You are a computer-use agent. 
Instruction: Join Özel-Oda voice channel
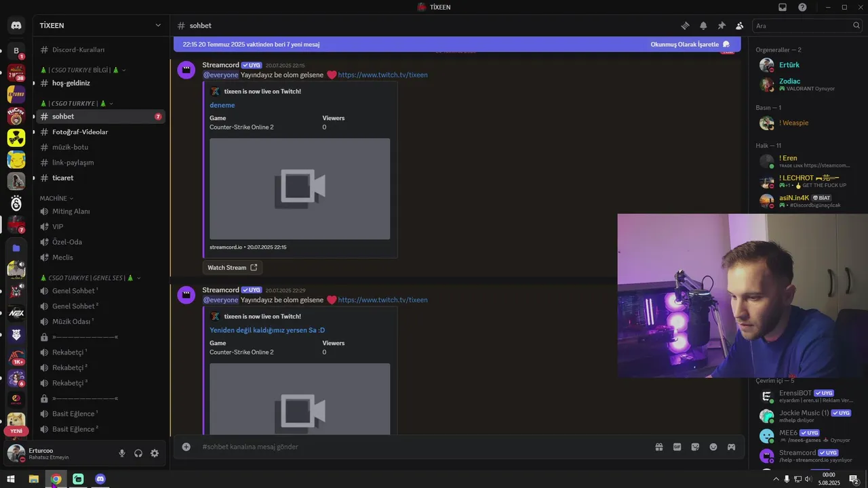click(100, 242)
